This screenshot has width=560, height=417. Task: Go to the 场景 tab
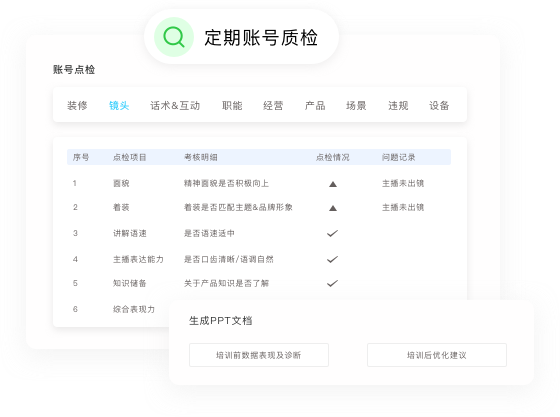pyautogui.click(x=356, y=106)
